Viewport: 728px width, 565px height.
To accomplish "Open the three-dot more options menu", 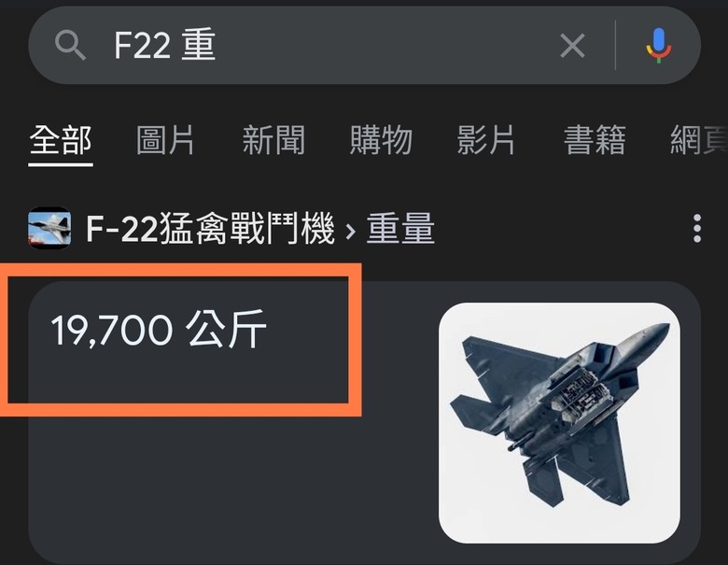I will tap(697, 228).
